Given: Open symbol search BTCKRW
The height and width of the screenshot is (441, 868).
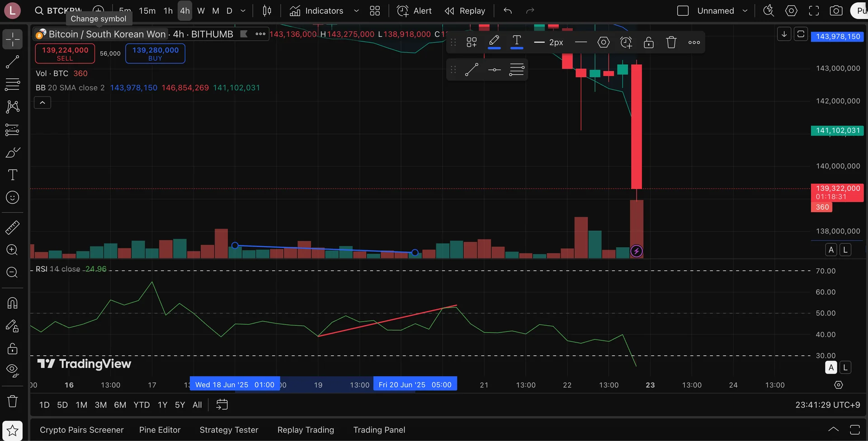Looking at the screenshot, I should tap(59, 10).
